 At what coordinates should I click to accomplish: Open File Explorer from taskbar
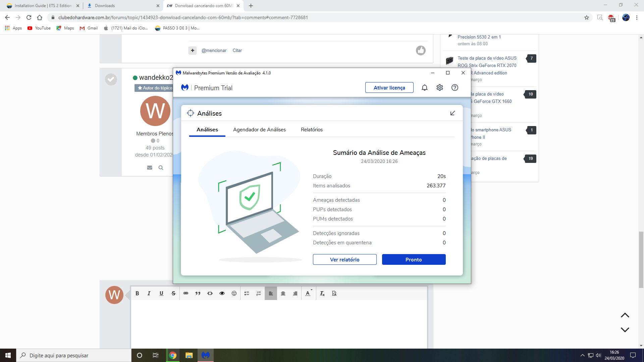[189, 355]
